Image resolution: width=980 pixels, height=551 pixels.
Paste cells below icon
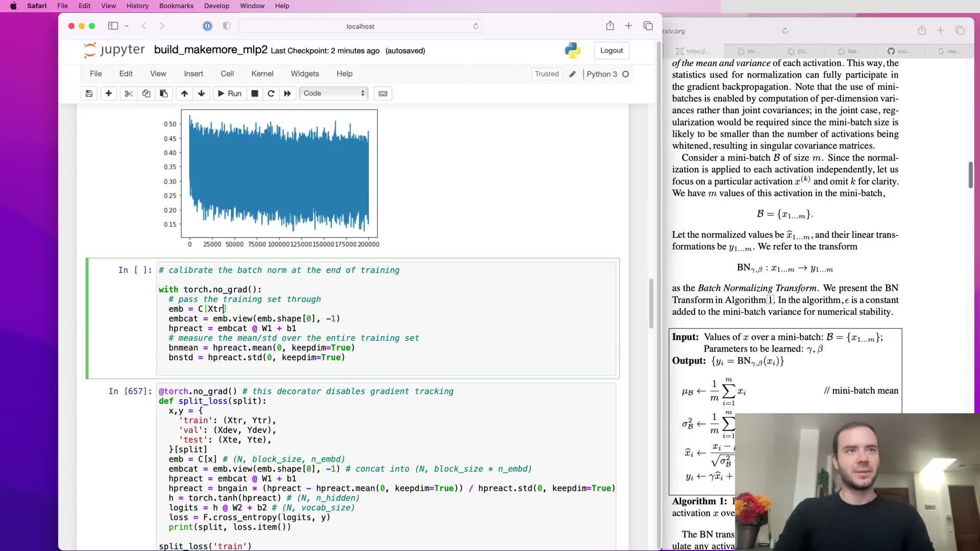pos(163,93)
